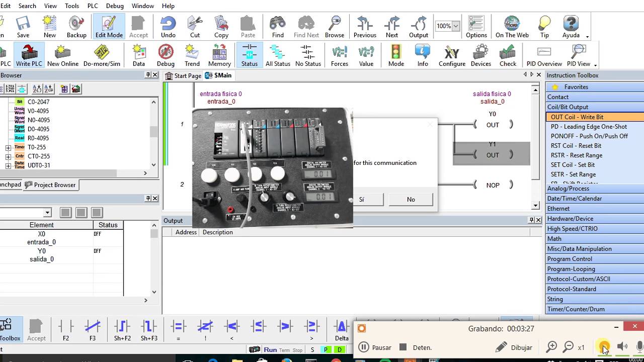
Task: Open Ayuda help icon
Action: point(571,27)
